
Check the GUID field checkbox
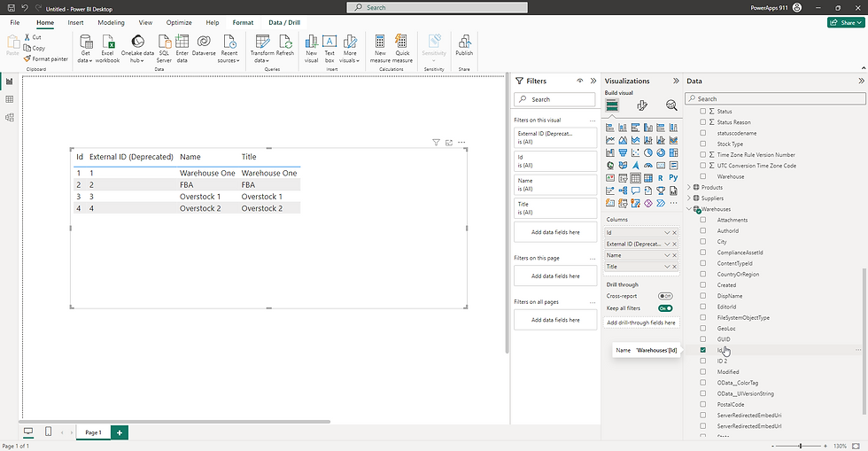[703, 339]
